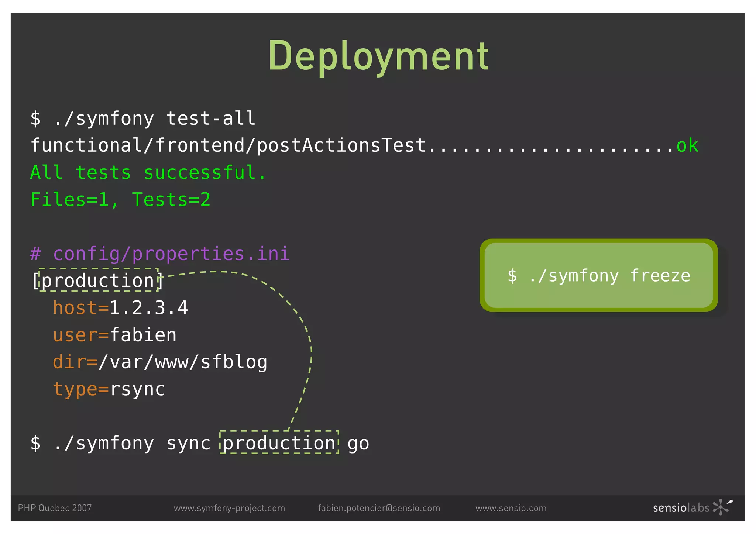Click the './symfony freeze' green callout box

point(598,275)
